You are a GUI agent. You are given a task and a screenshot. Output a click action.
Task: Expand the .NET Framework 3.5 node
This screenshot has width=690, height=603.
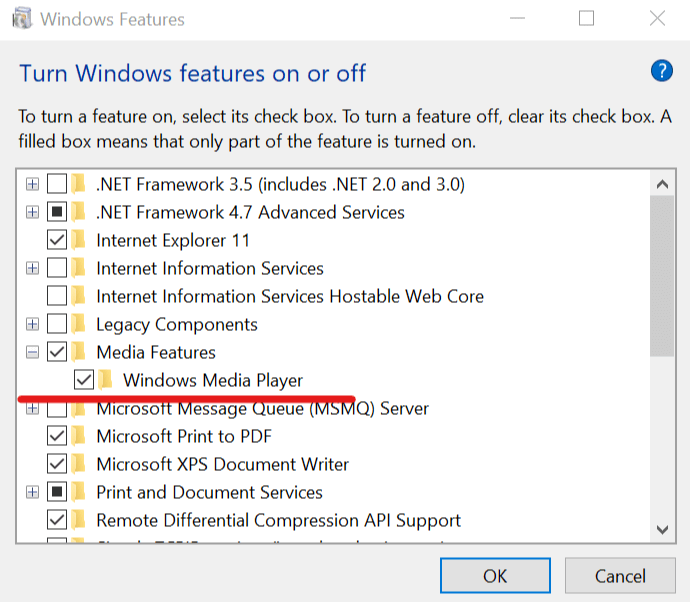coord(32,184)
